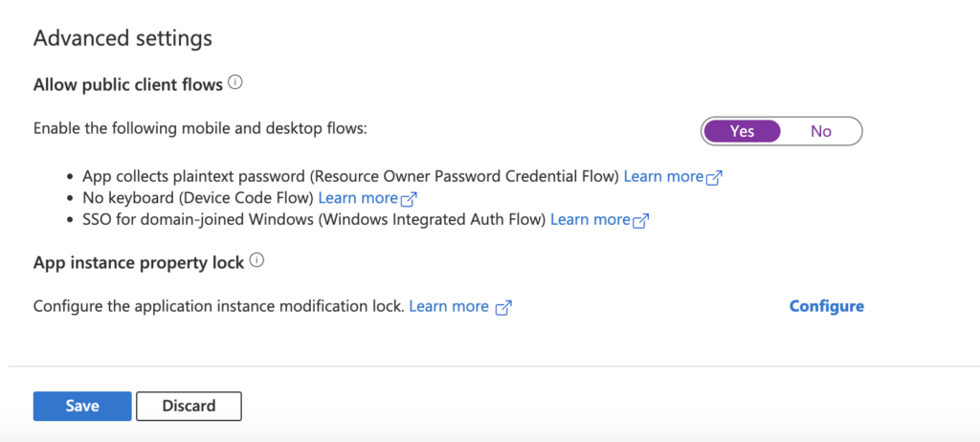Image resolution: width=980 pixels, height=442 pixels.
Task: Click the App instance property lock label
Action: [139, 263]
